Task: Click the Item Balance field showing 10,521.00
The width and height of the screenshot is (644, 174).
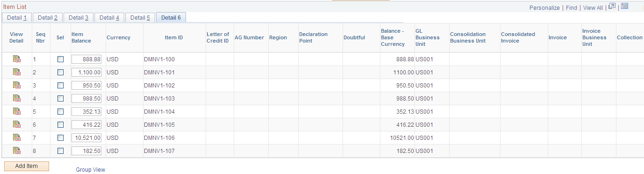Action: [86, 138]
